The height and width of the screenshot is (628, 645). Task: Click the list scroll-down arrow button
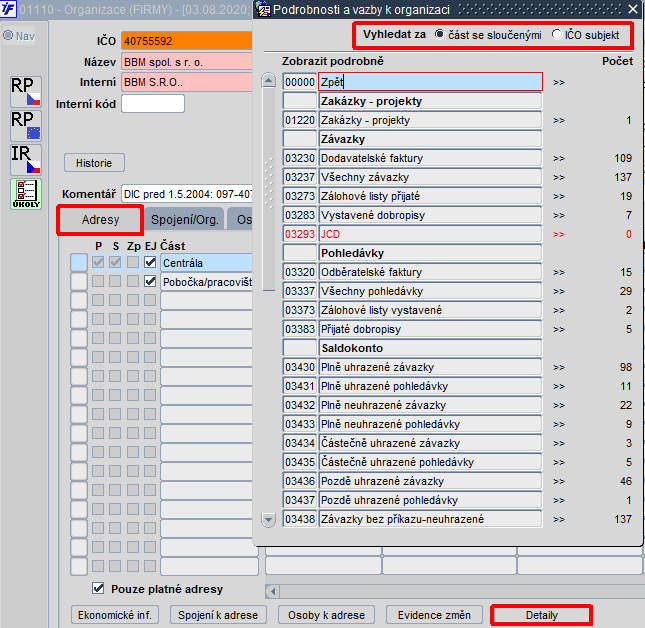click(x=269, y=520)
